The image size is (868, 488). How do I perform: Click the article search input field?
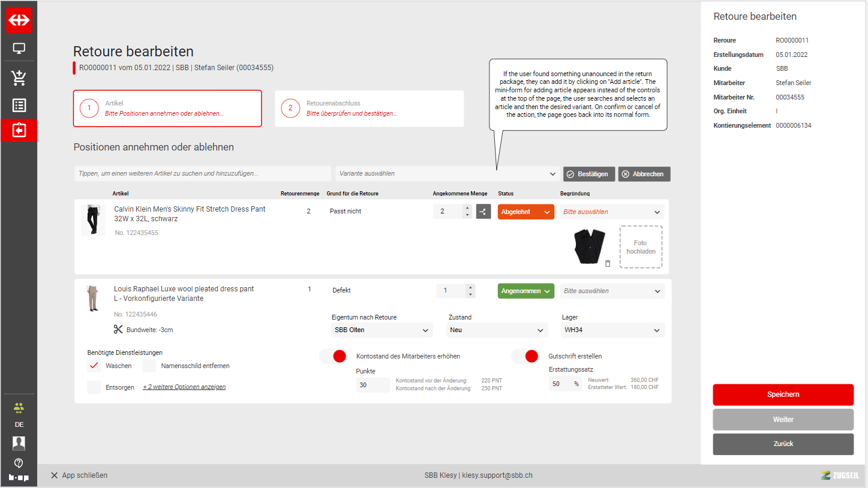(203, 174)
